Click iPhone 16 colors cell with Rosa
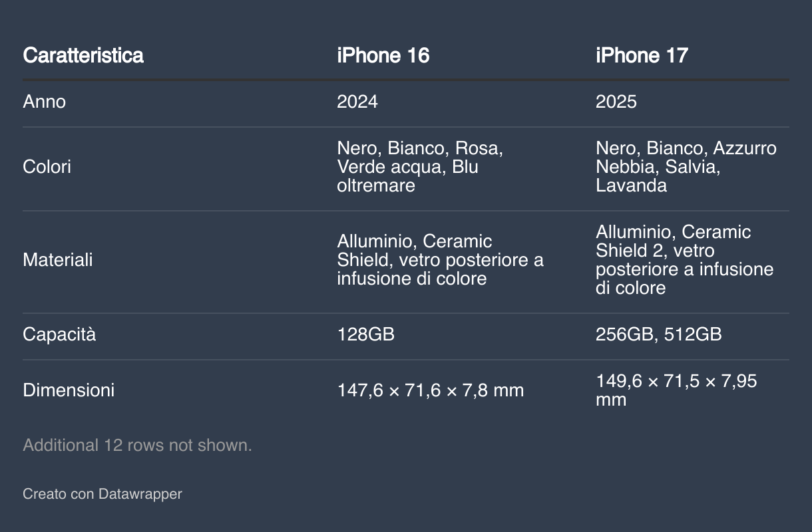Image resolution: width=812 pixels, height=532 pixels. click(x=420, y=167)
